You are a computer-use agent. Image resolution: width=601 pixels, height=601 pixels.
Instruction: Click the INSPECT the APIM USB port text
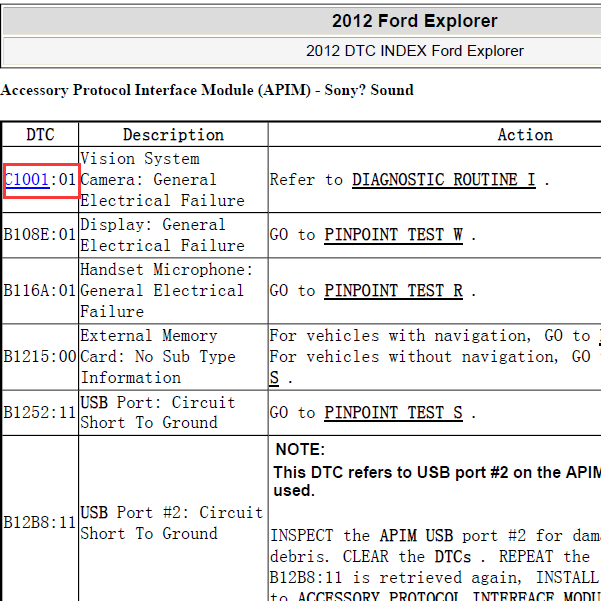pyautogui.click(x=435, y=535)
